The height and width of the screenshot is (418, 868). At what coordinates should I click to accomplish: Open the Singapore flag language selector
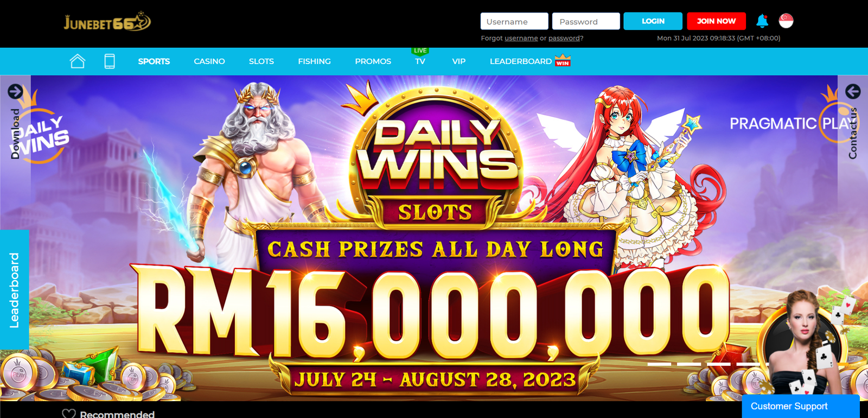786,21
